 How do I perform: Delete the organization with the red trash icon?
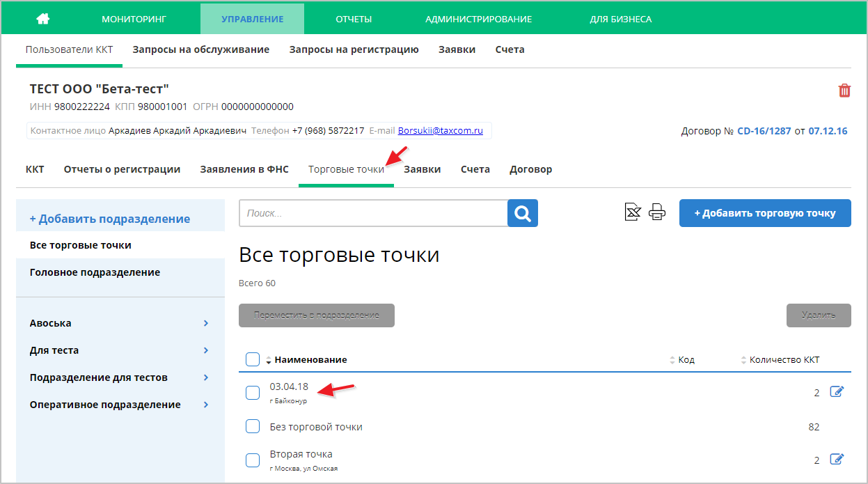[844, 91]
